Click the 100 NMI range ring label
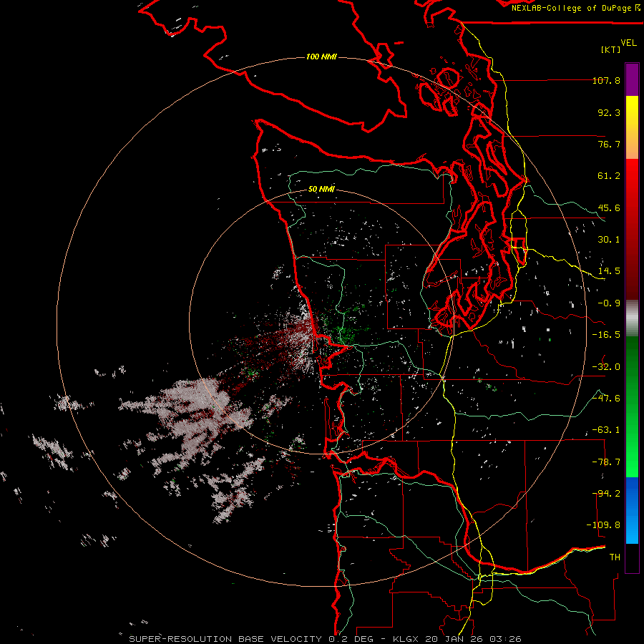The image size is (644, 644). (321, 57)
